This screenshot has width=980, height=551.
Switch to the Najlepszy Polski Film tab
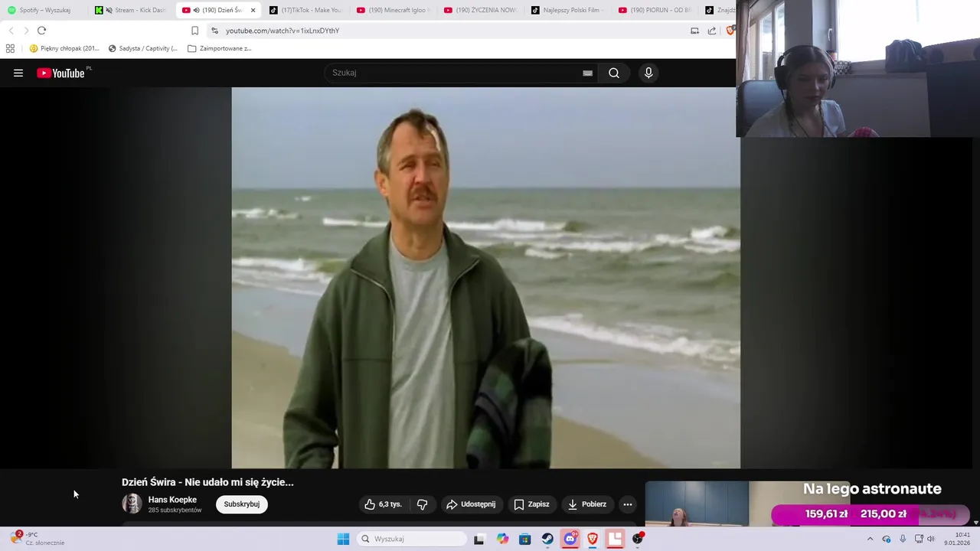[x=568, y=10]
